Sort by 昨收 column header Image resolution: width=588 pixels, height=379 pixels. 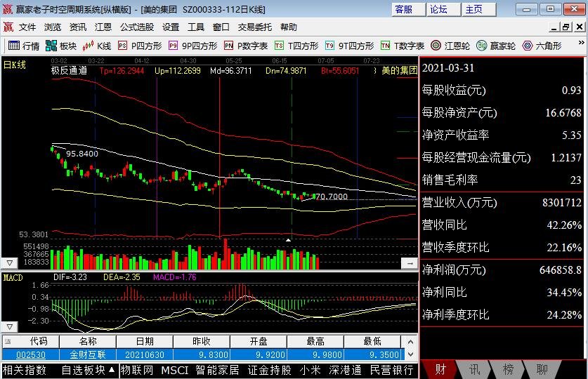pyautogui.click(x=202, y=341)
